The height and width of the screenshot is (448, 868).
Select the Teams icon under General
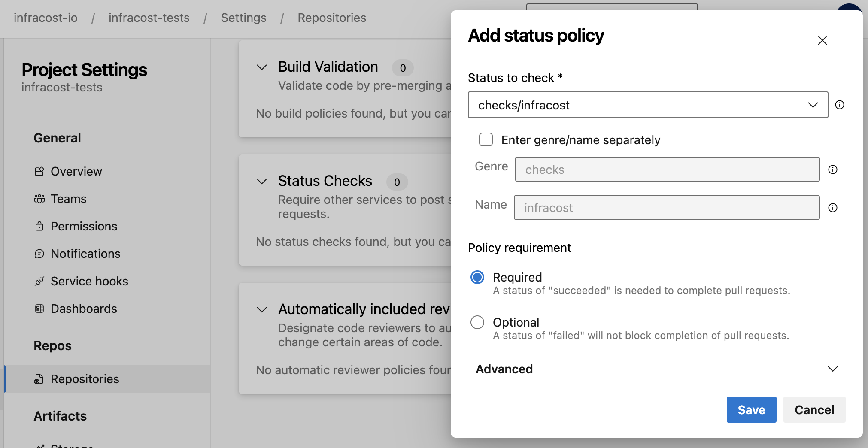point(40,198)
